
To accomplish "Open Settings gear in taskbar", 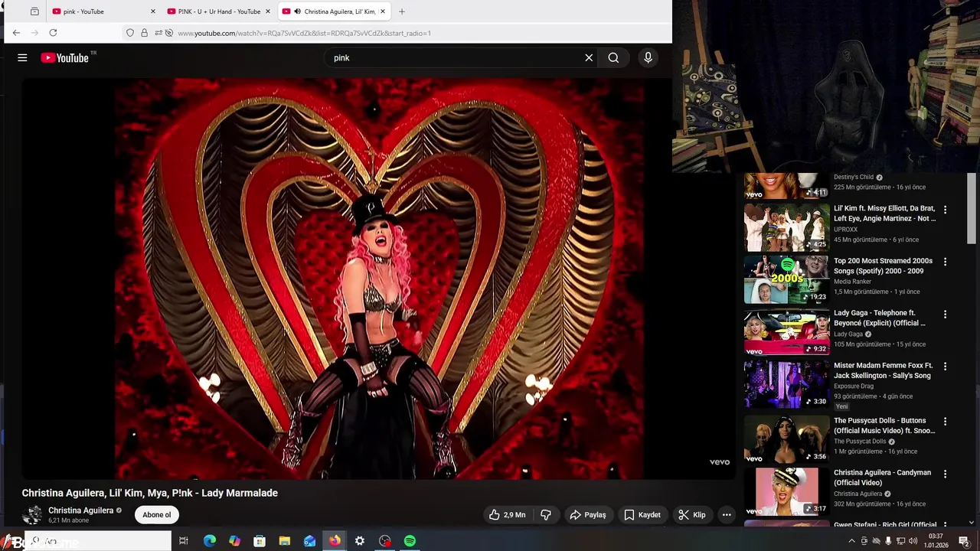I will coord(360,541).
